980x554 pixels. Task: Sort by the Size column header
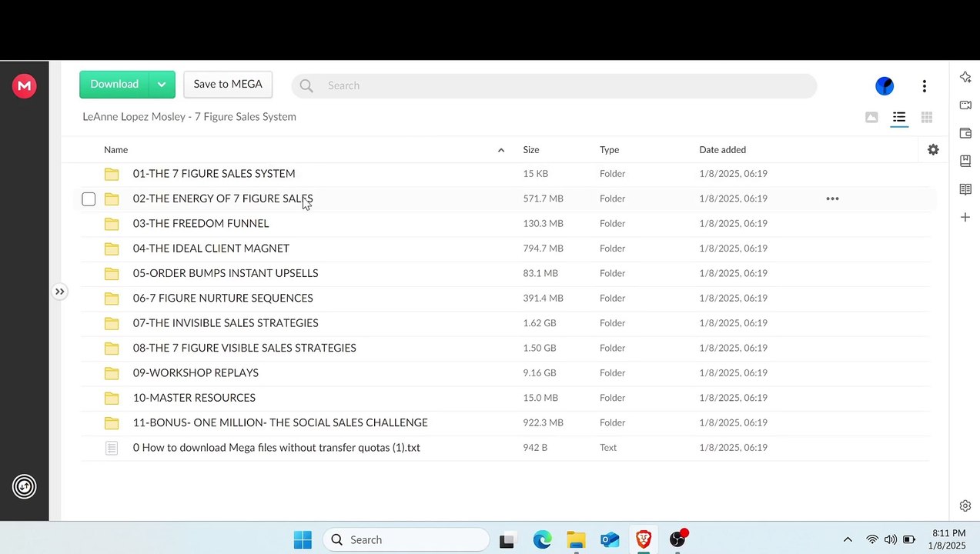(x=531, y=150)
